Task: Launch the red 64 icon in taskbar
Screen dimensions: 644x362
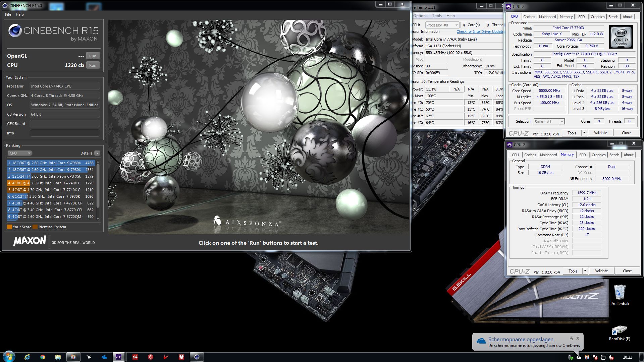Action: (x=135, y=357)
